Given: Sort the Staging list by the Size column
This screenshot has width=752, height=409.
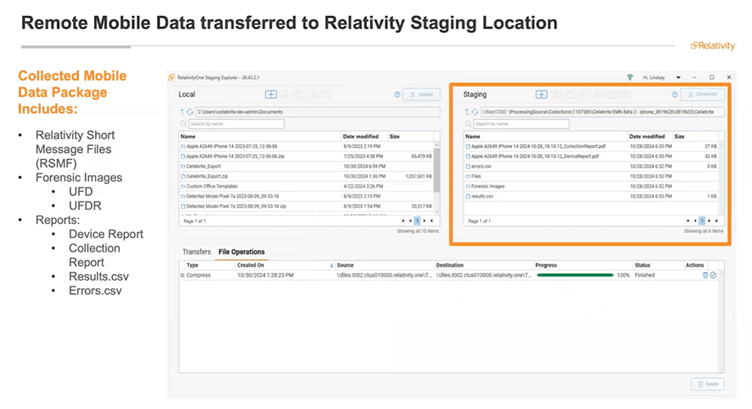Looking at the screenshot, I should 695,137.
